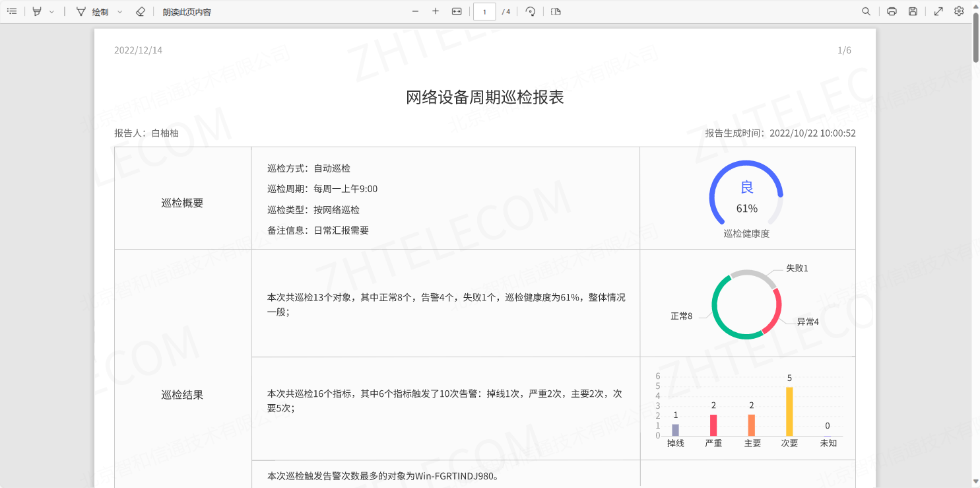The width and height of the screenshot is (980, 488).
Task: Activate the draw tool
Action: click(92, 12)
